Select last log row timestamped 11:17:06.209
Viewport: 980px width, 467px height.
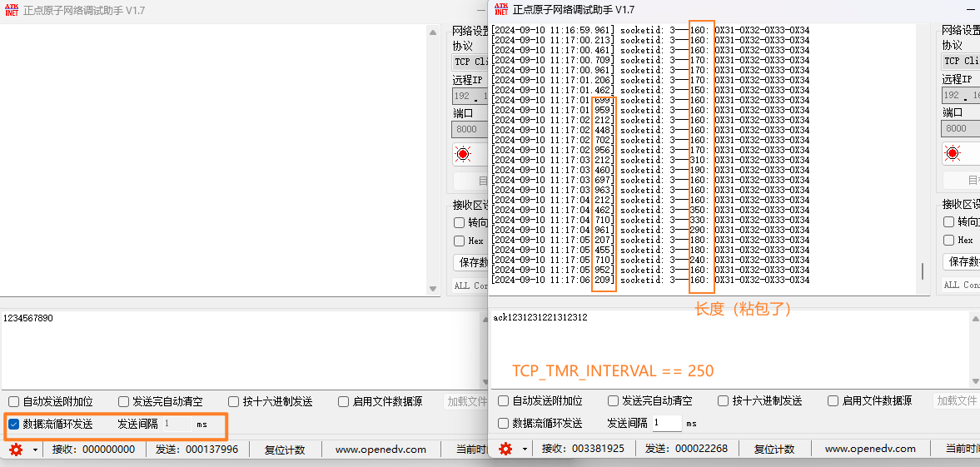(650, 280)
